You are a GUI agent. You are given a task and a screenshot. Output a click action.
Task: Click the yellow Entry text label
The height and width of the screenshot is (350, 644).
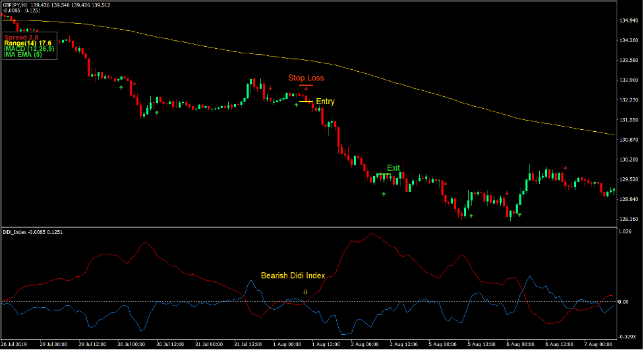point(325,102)
